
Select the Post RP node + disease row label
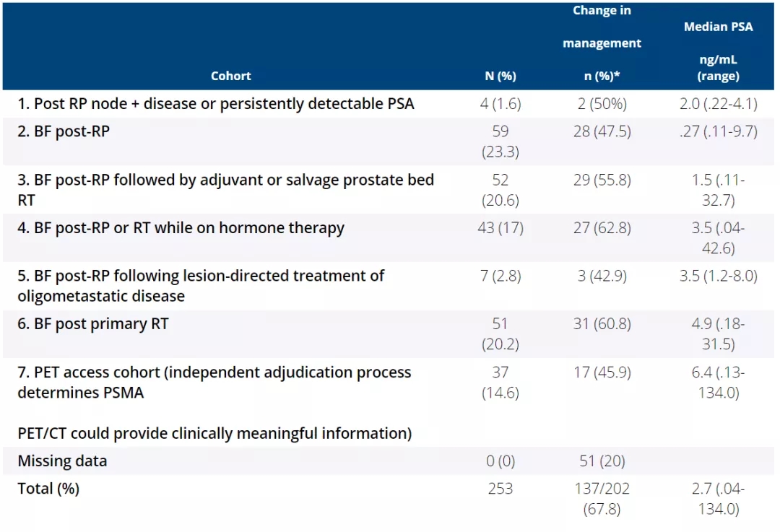point(216,104)
